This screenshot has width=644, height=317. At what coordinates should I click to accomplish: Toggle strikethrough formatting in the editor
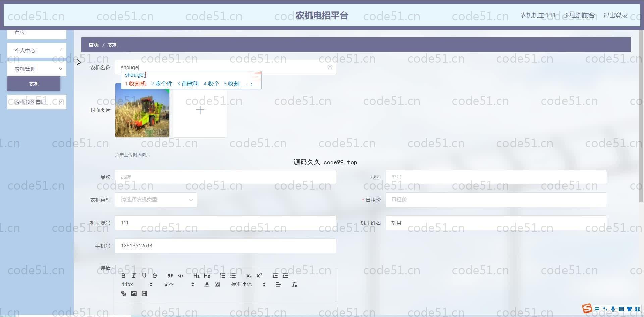click(155, 276)
